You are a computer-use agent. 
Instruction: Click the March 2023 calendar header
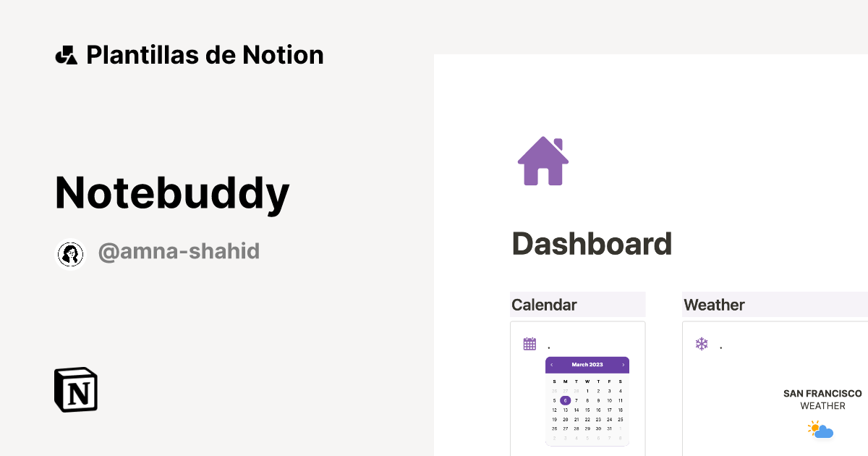[x=587, y=364]
